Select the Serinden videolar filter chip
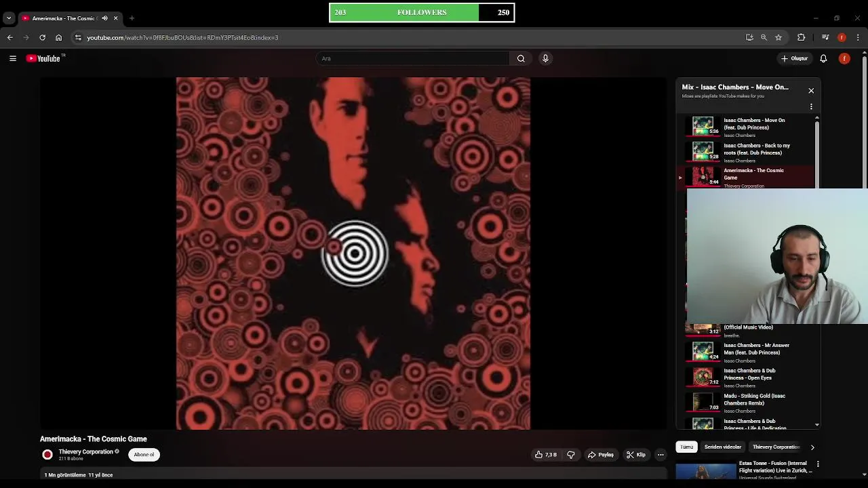Screen dimensions: 868x488 click(723, 447)
